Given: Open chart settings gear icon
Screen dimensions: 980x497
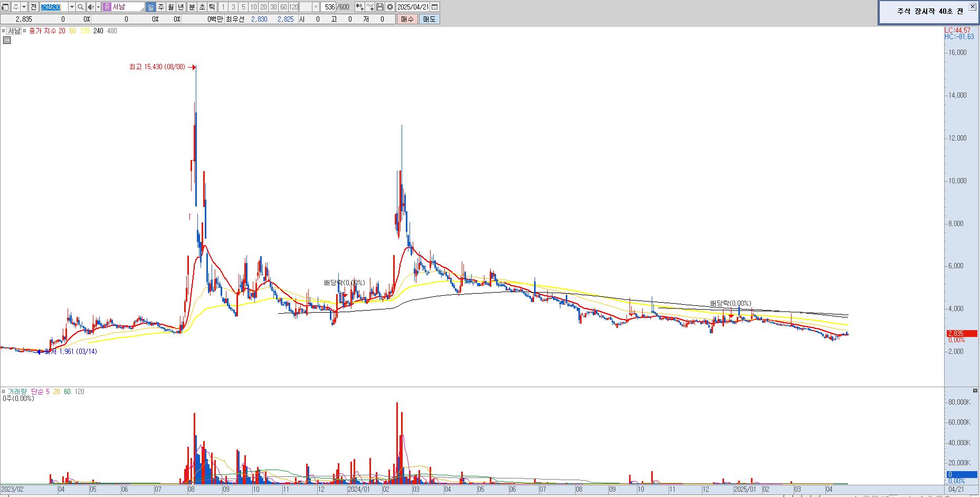Looking at the screenshot, I should (390, 7).
